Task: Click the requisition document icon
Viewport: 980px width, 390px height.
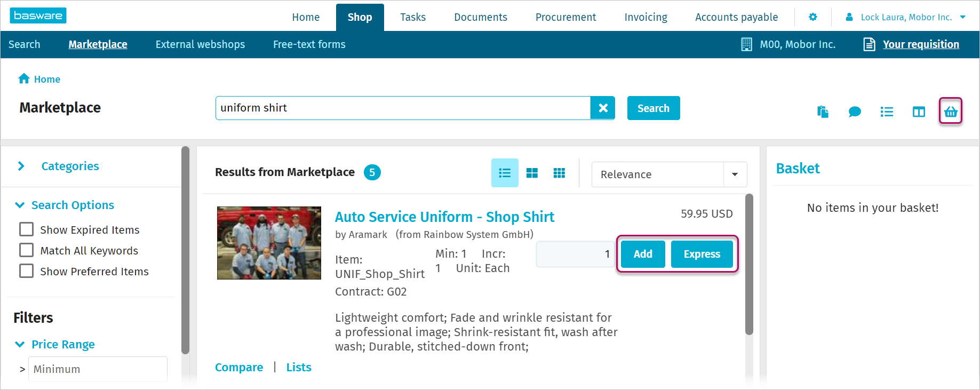Action: [x=869, y=44]
